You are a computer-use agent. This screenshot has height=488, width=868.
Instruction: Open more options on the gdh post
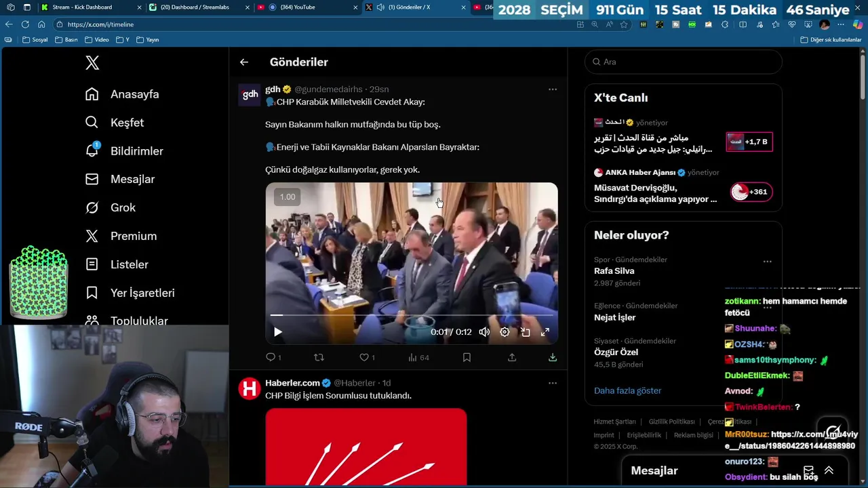click(553, 89)
